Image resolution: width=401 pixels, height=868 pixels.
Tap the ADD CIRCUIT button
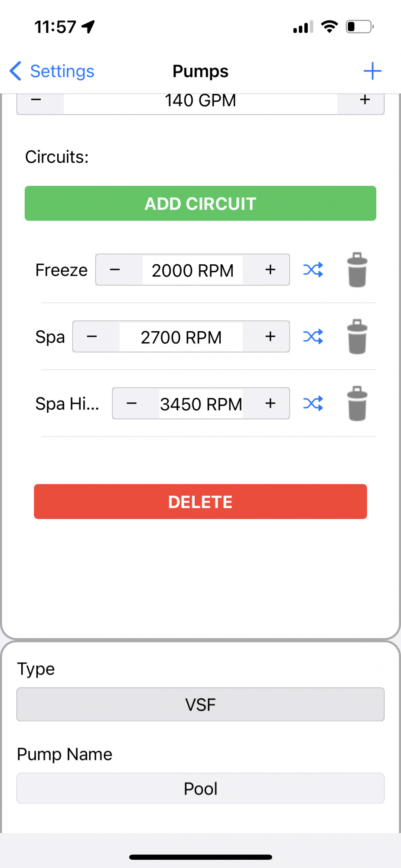200,203
